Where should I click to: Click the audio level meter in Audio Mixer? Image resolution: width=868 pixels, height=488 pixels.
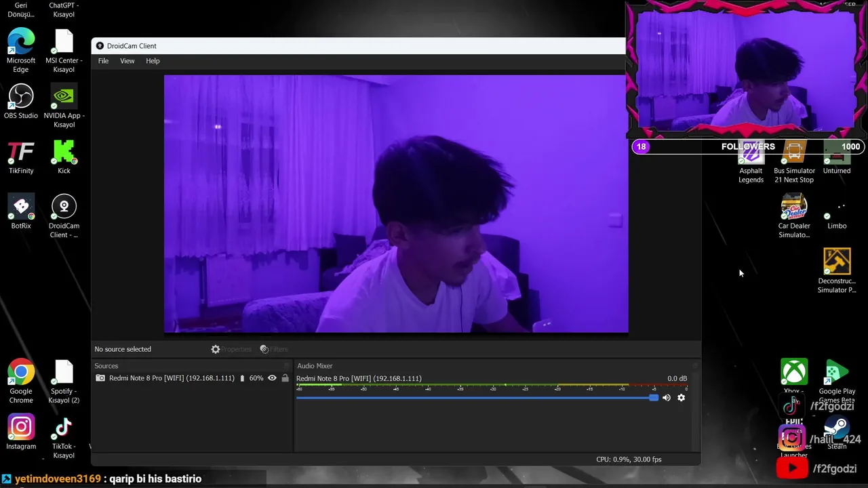click(492, 387)
